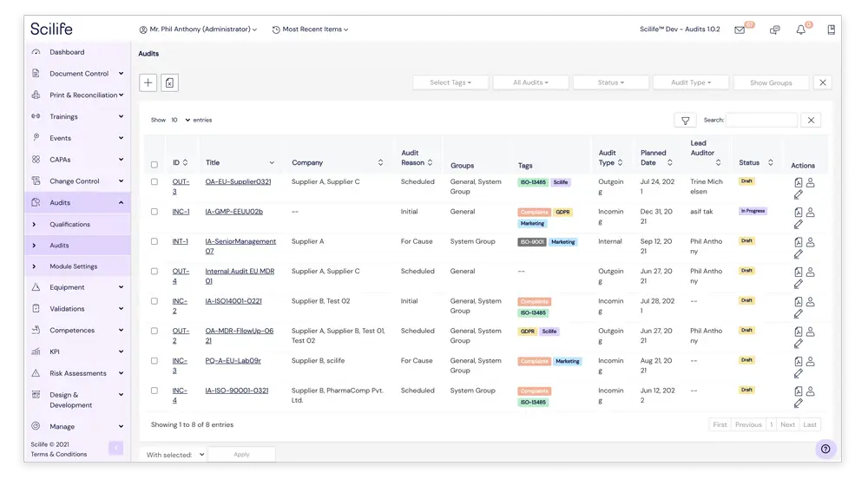
Task: Export audits to Excel file icon
Action: (170, 82)
